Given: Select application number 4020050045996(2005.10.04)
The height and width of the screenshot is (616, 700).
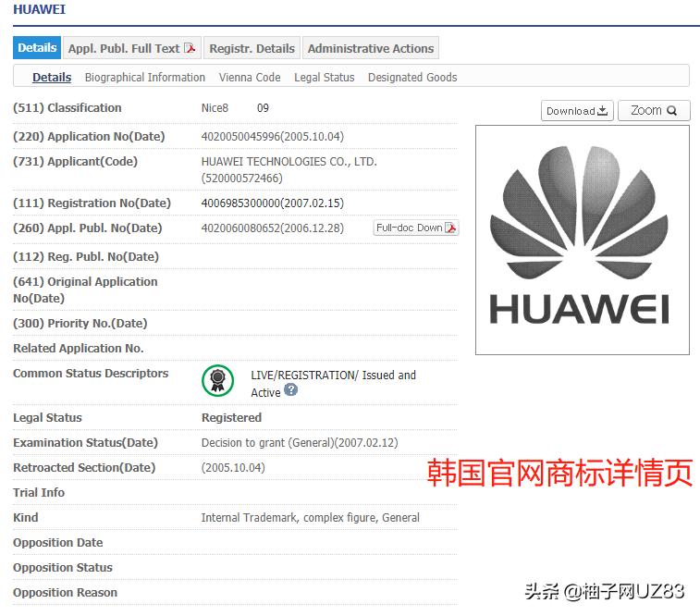Looking at the screenshot, I should click(272, 137).
